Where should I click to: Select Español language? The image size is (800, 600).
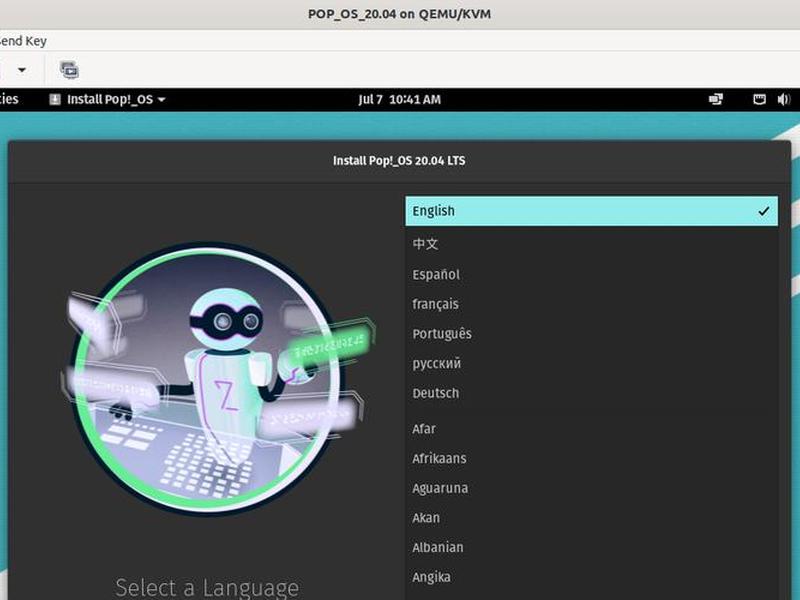591,274
